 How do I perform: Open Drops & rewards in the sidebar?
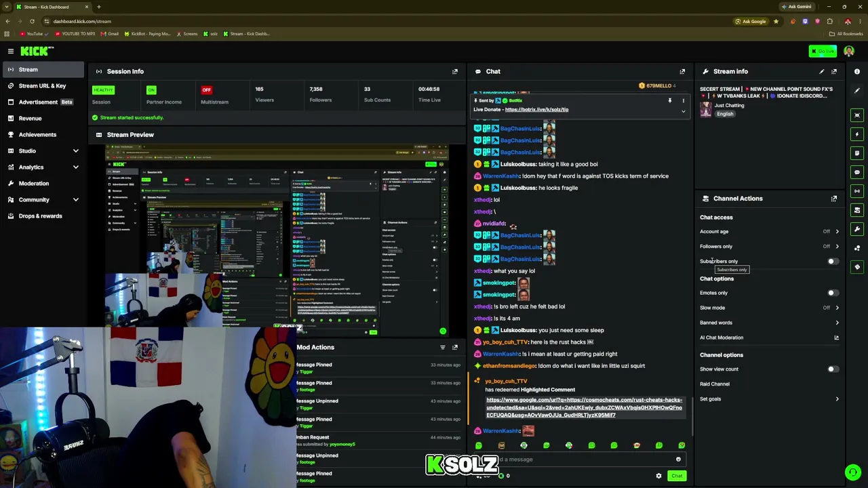tap(42, 216)
